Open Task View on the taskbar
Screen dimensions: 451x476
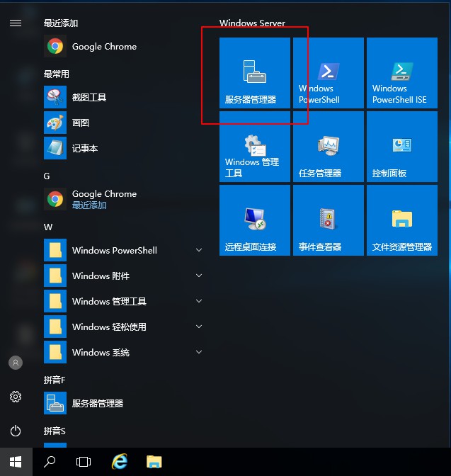tap(83, 462)
